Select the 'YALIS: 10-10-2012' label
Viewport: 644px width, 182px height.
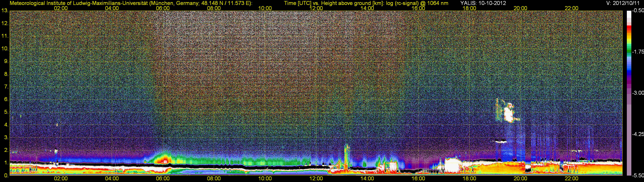483,3
